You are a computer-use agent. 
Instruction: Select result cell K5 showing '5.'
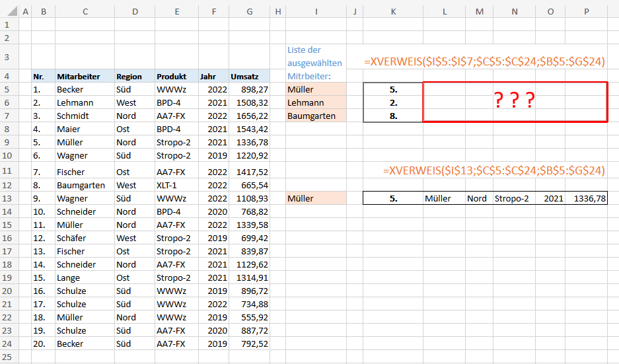click(x=393, y=90)
